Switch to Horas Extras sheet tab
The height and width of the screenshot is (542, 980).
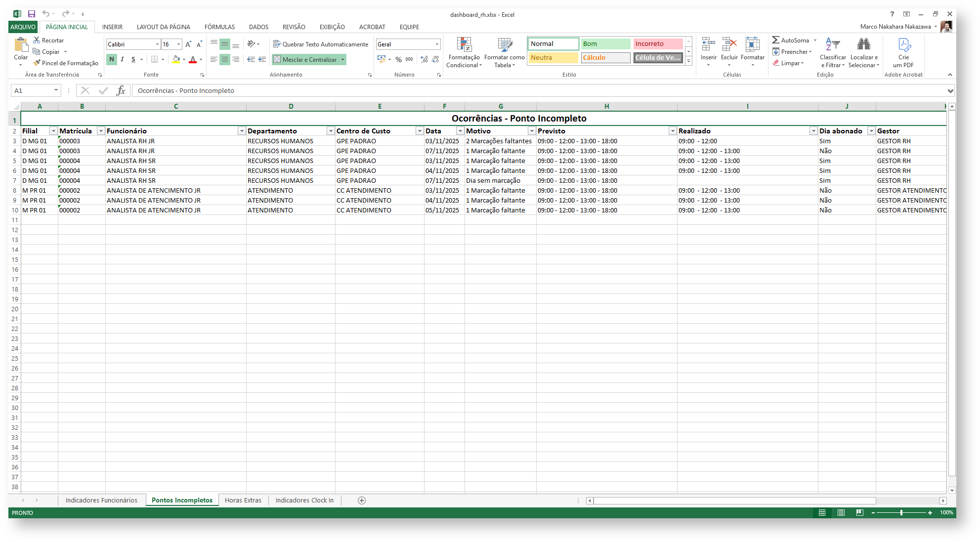point(243,500)
